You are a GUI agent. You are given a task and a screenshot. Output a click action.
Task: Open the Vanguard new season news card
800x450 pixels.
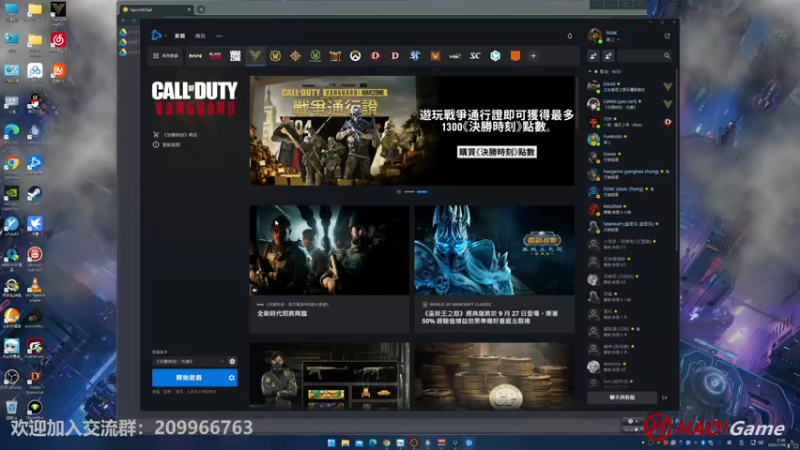[x=330, y=269]
